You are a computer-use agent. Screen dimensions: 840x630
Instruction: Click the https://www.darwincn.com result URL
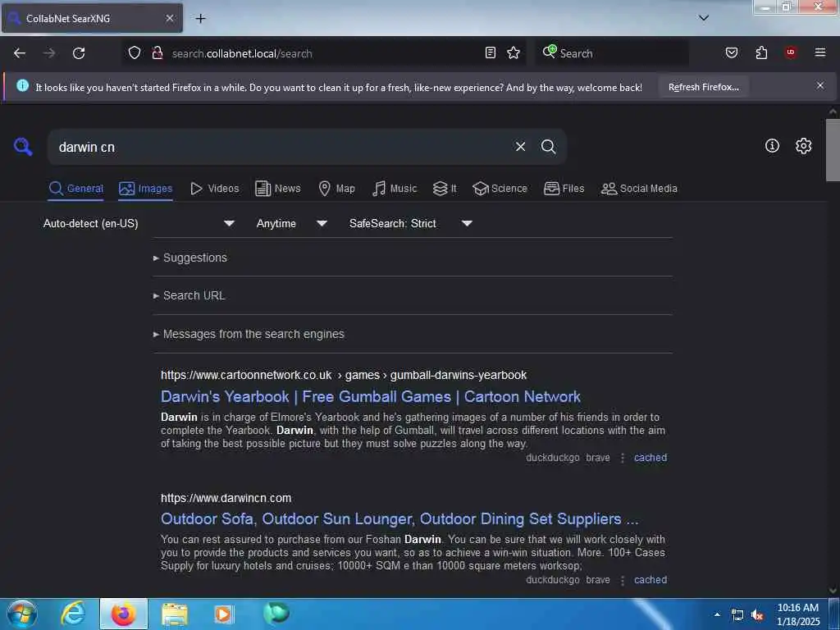point(226,498)
